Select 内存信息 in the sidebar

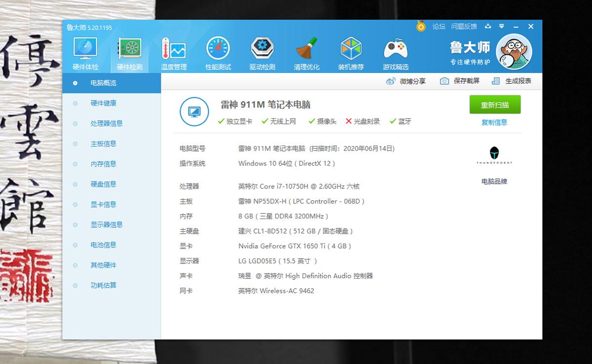click(x=111, y=164)
